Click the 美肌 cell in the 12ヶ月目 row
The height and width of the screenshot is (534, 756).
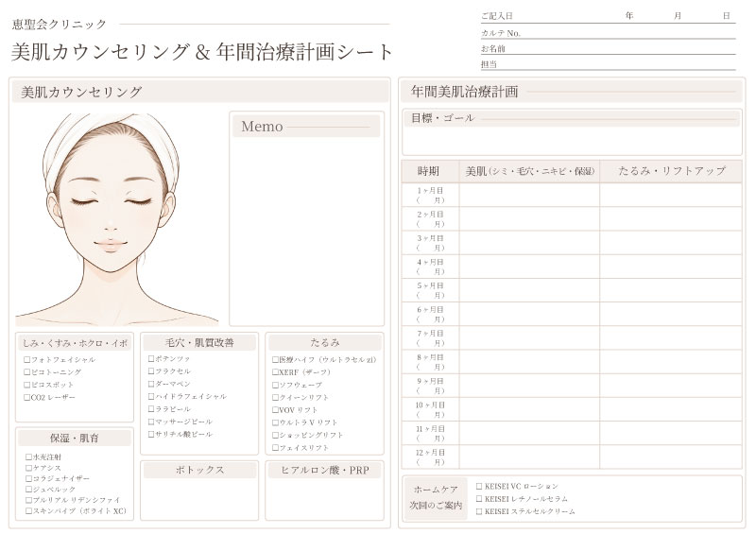[529, 457]
